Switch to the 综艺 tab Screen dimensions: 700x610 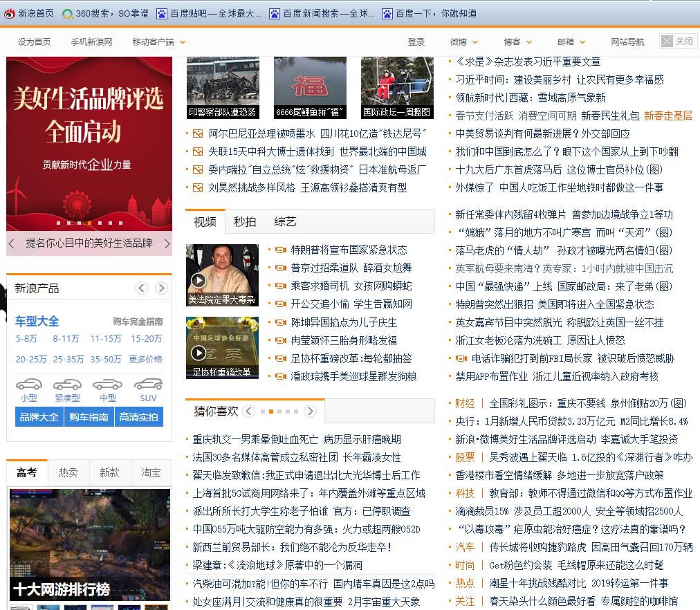pyautogui.click(x=285, y=221)
